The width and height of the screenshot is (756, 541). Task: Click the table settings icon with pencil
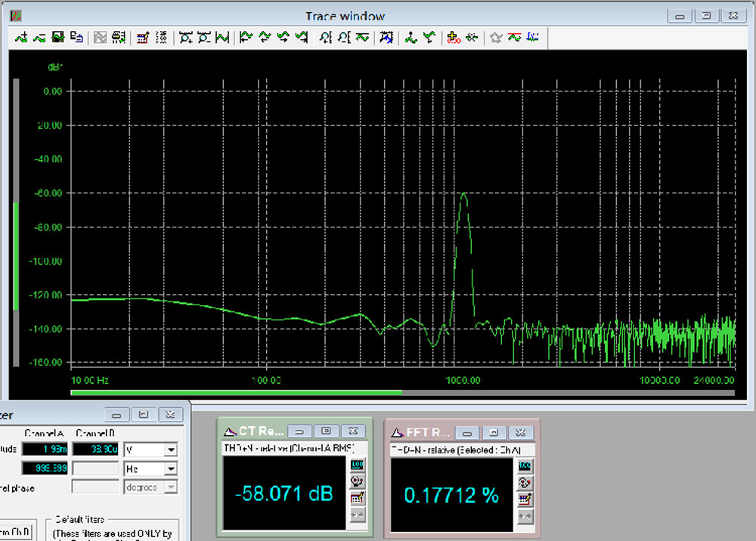click(x=143, y=37)
